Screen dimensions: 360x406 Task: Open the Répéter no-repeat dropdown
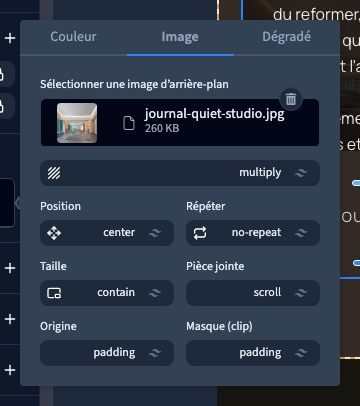click(253, 233)
